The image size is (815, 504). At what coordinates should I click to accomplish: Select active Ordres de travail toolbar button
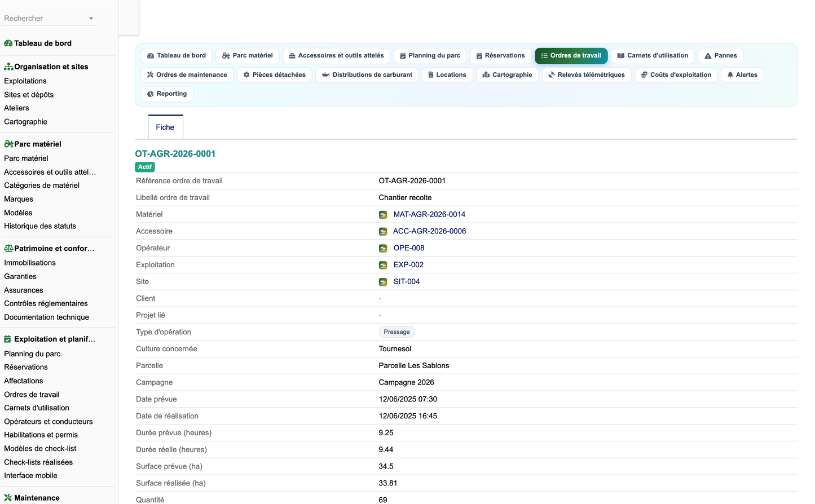tap(571, 56)
